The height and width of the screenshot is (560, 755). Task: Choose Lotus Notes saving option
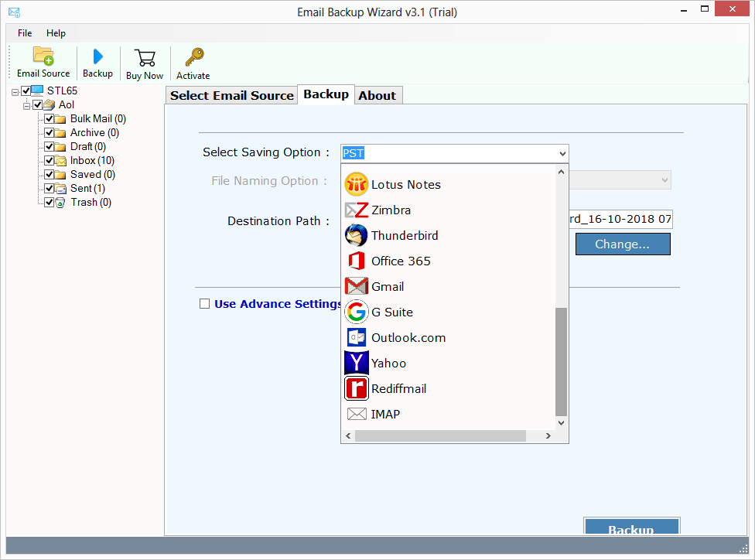(x=449, y=184)
